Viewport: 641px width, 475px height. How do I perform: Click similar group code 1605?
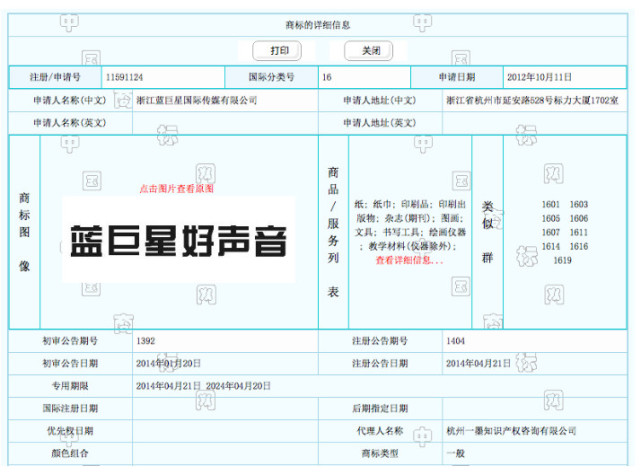point(550,218)
